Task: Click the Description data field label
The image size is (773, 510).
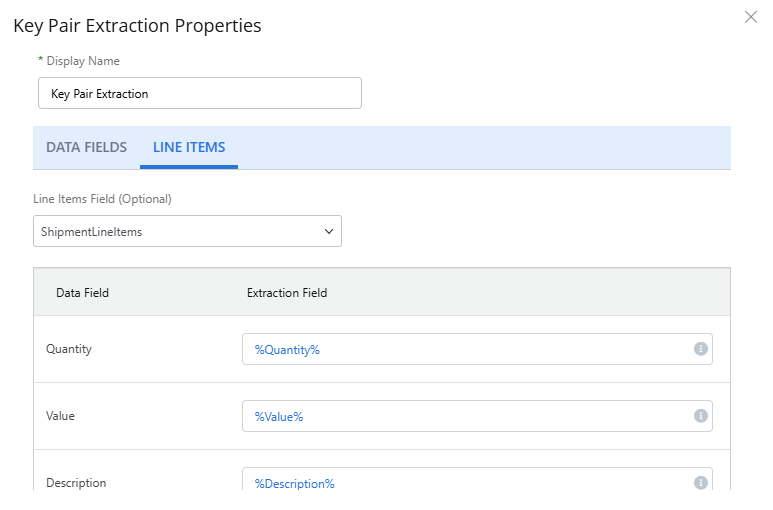Action: click(76, 483)
